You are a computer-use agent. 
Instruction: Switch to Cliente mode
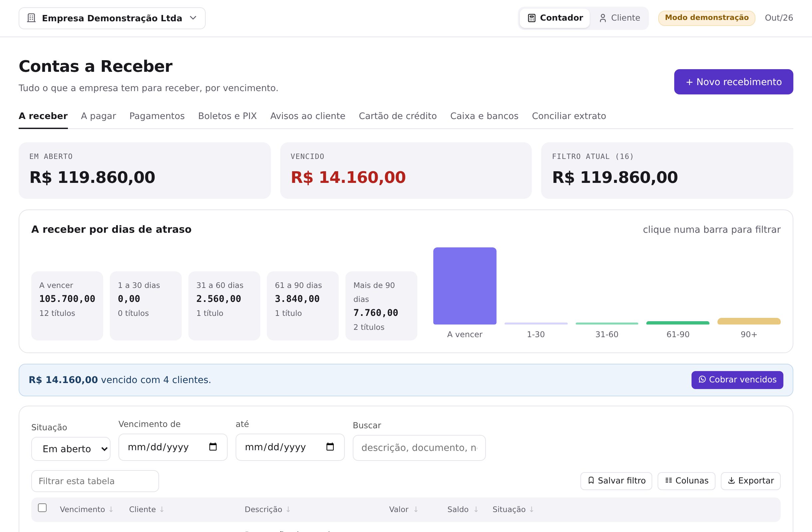pos(619,18)
